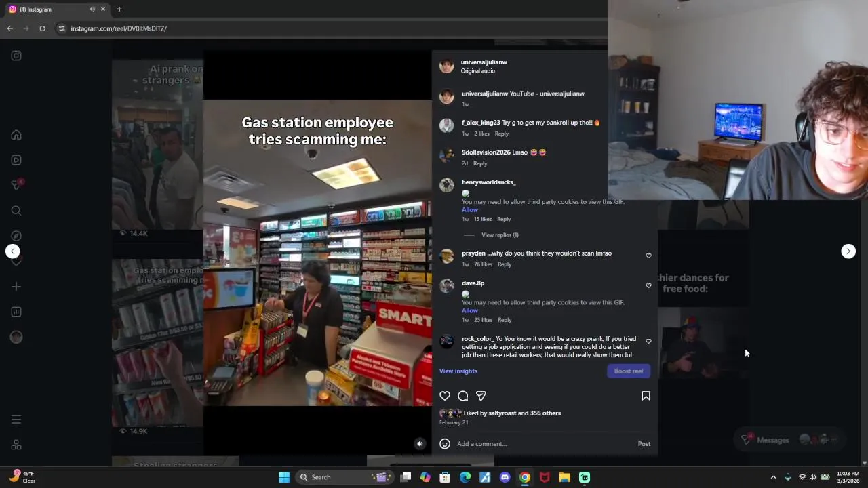
Task: Reply to prayden's comment
Action: point(505,264)
